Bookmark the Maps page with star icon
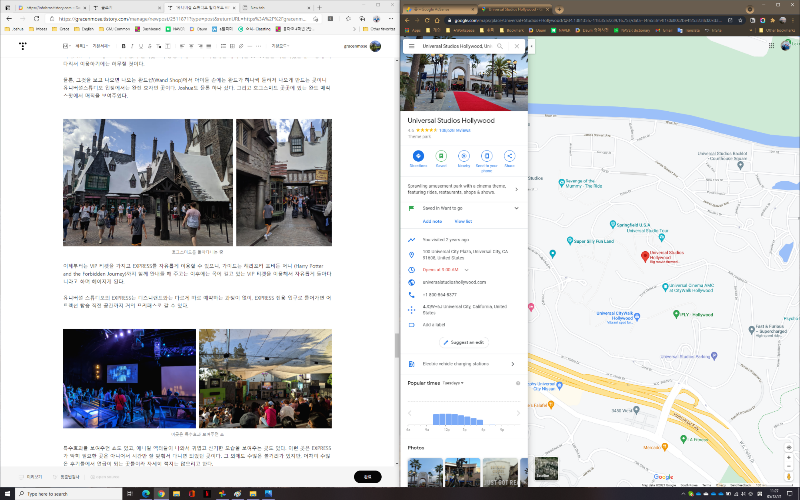800x500 pixels. pos(740,20)
